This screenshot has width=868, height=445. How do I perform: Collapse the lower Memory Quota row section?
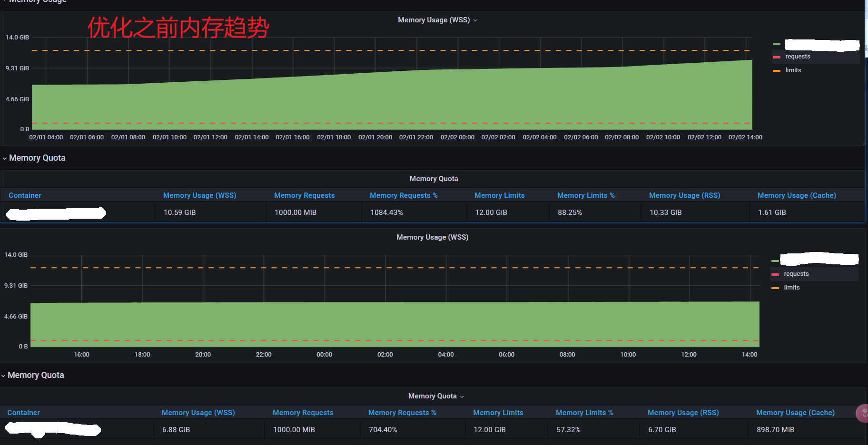tap(3, 376)
